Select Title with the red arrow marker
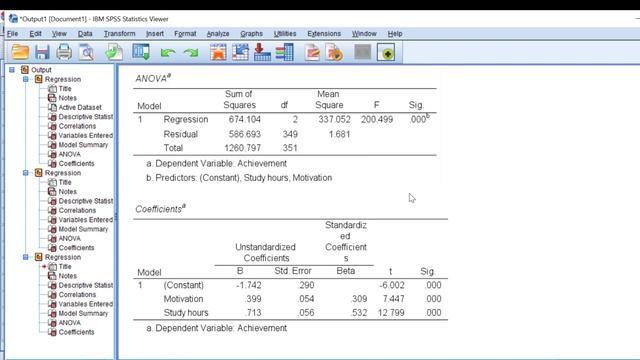640x360 pixels. [x=65, y=267]
